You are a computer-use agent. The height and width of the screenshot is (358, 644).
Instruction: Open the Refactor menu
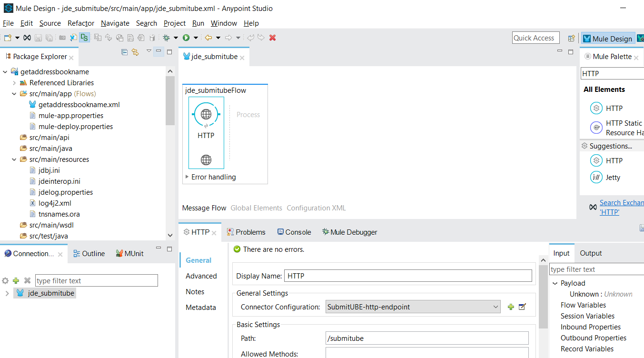tap(81, 23)
